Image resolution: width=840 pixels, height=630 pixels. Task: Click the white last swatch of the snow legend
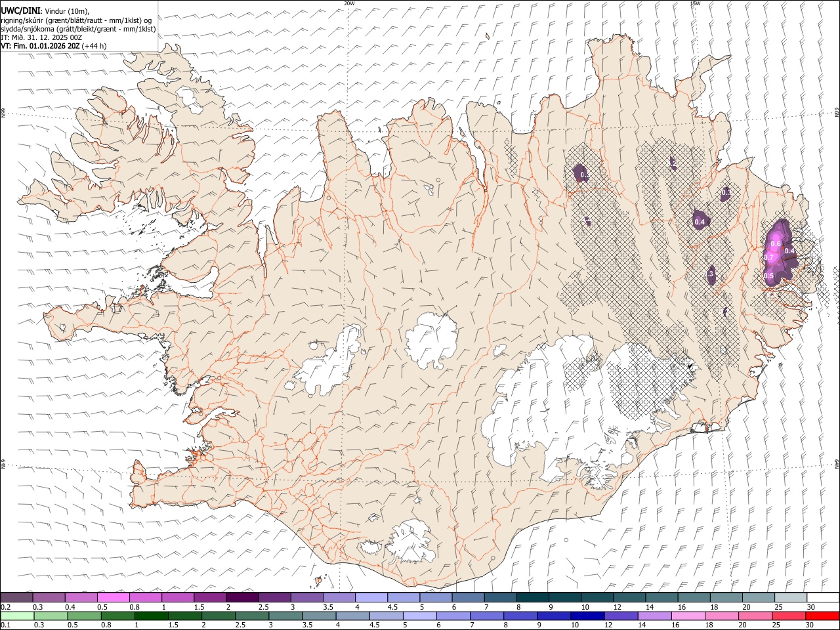click(822, 598)
